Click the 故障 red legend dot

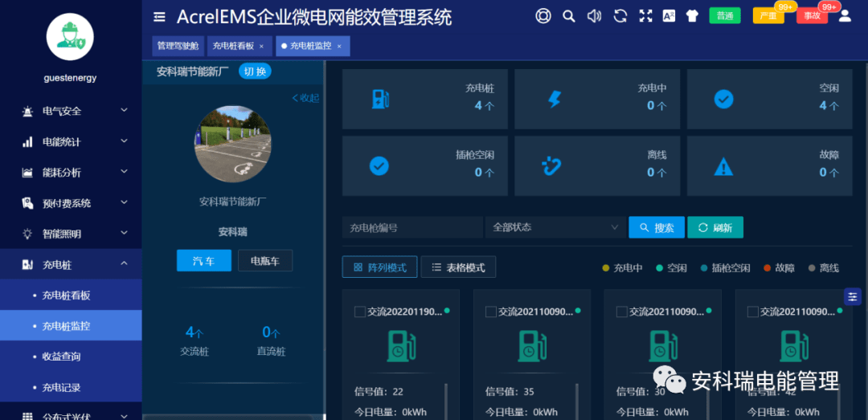coord(767,268)
